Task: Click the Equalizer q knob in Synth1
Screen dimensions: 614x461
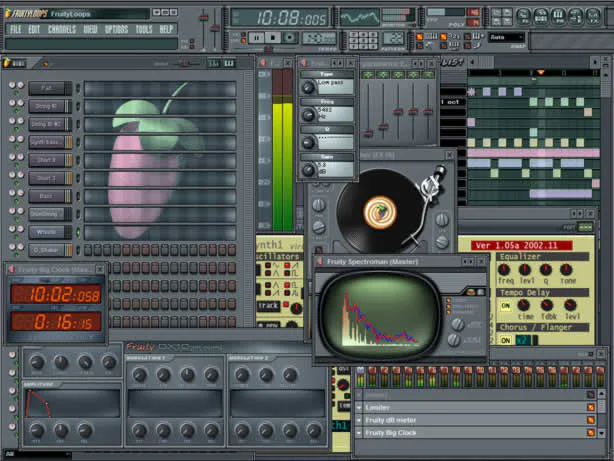Action: pos(545,270)
